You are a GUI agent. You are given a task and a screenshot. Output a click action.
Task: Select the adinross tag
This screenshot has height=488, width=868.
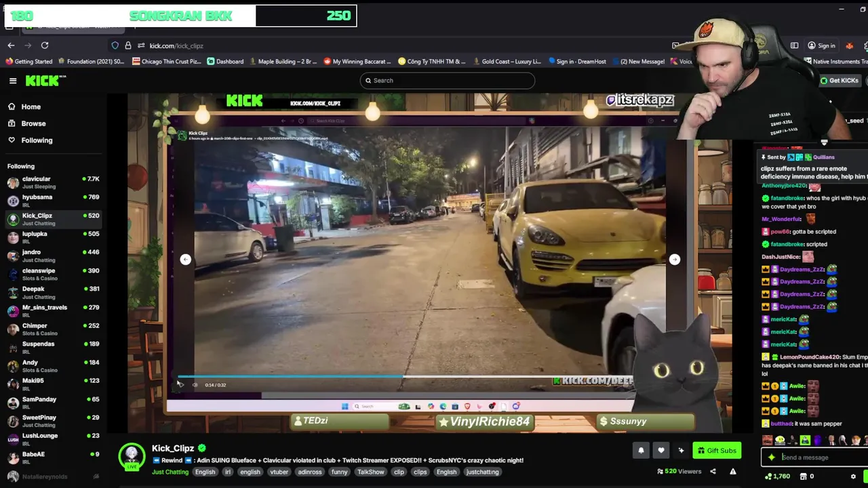pyautogui.click(x=310, y=472)
